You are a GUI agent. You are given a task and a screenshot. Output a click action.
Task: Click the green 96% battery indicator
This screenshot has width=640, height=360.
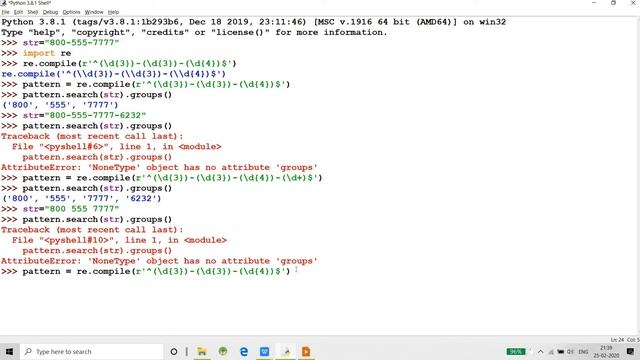click(516, 351)
